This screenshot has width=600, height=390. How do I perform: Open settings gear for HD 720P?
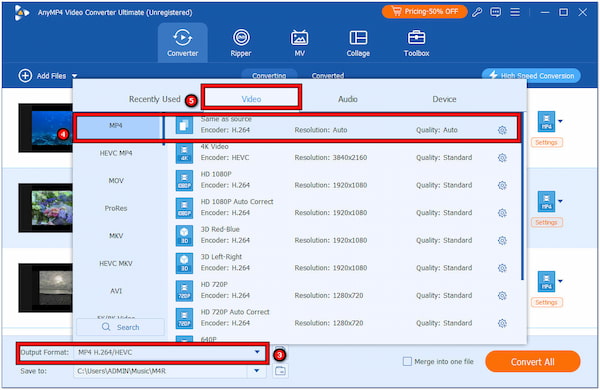(502, 295)
